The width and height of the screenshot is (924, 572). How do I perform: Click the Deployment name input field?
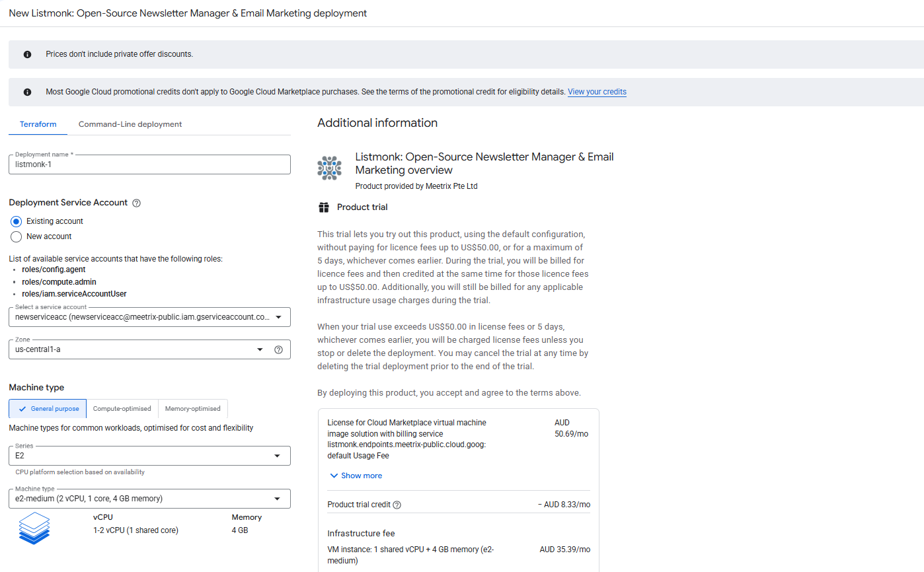[x=149, y=164]
